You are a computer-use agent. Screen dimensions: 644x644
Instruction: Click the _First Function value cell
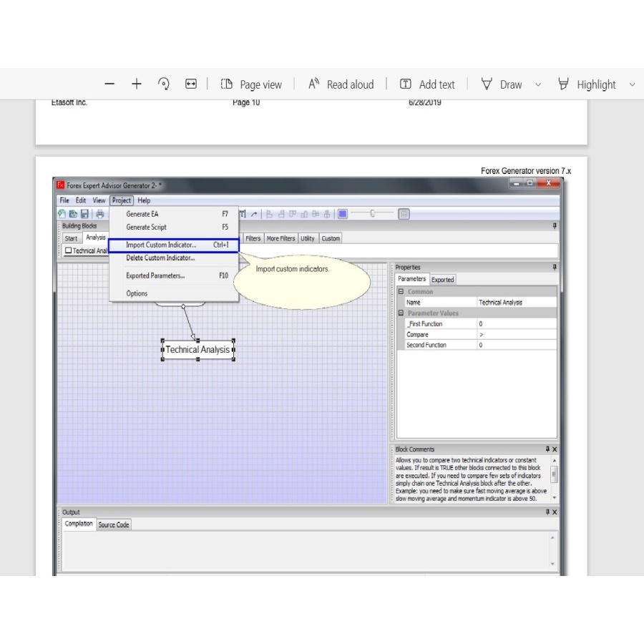pos(516,323)
